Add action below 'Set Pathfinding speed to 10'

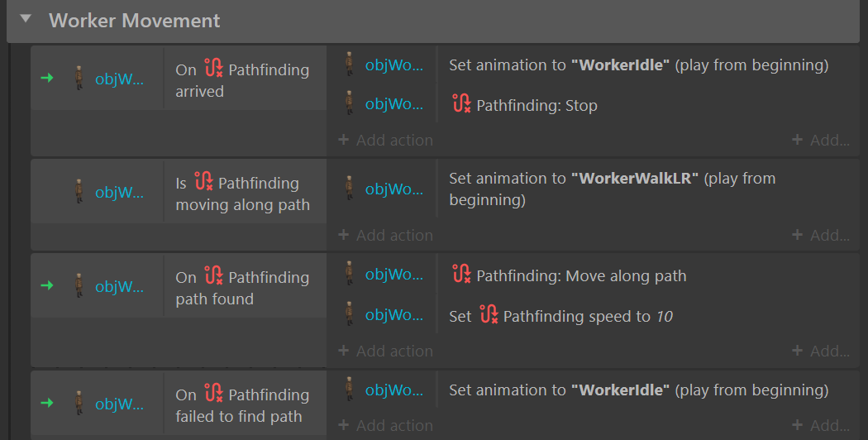pyautogui.click(x=386, y=351)
